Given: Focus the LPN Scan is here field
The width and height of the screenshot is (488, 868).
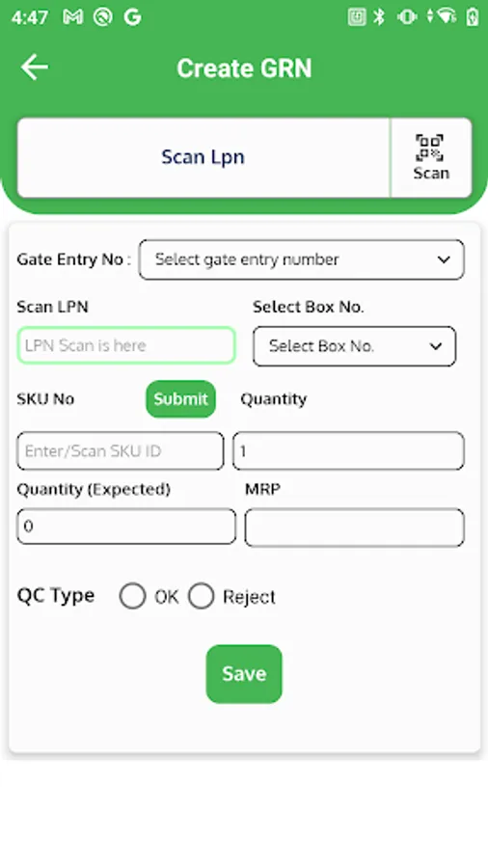Looking at the screenshot, I should pos(126,345).
